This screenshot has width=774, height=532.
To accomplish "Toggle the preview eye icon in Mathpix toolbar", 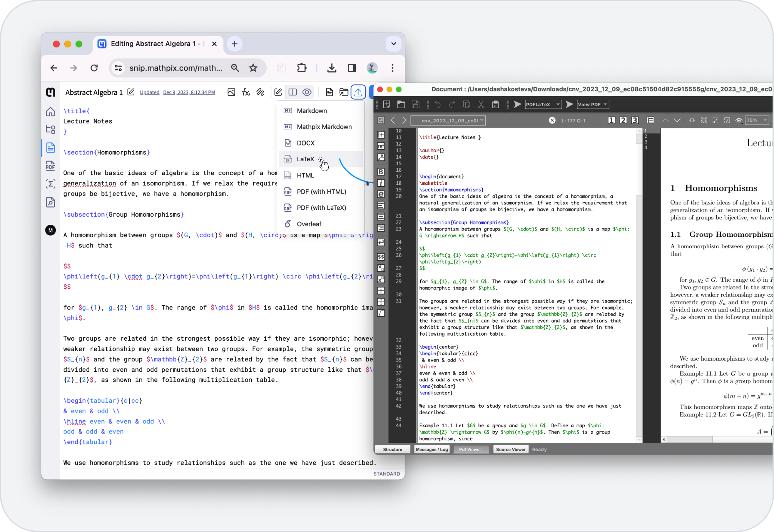I will coord(307,92).
